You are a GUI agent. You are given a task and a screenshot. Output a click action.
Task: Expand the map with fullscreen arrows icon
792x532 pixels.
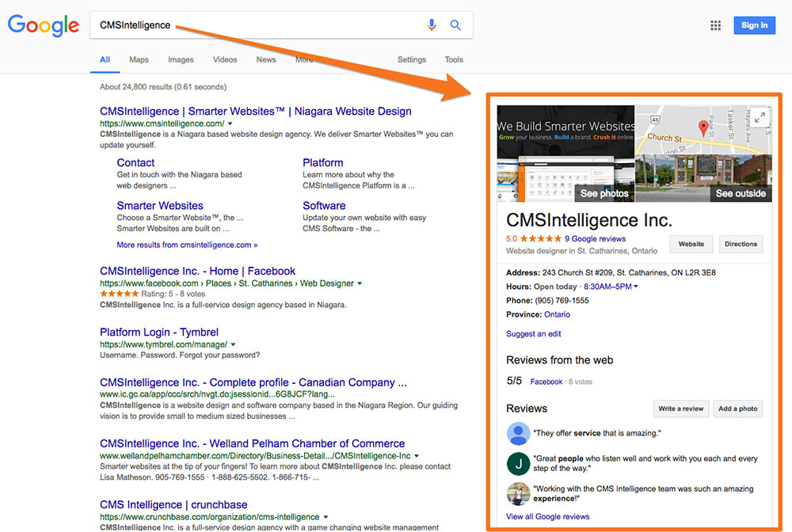(760, 118)
